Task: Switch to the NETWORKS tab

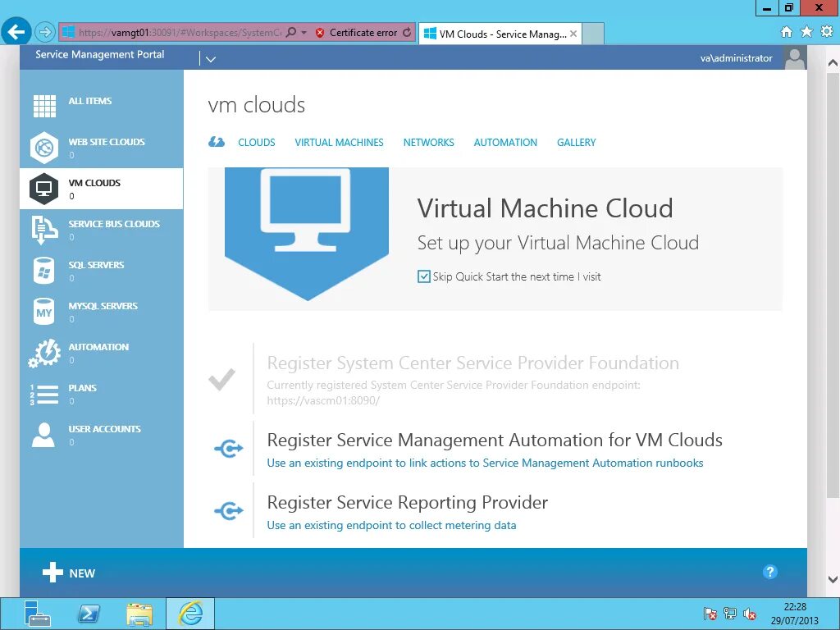Action: pos(428,143)
